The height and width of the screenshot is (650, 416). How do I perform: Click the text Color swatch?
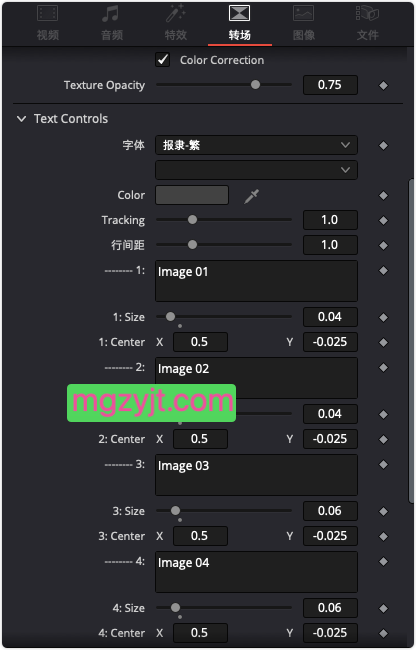(x=192, y=195)
